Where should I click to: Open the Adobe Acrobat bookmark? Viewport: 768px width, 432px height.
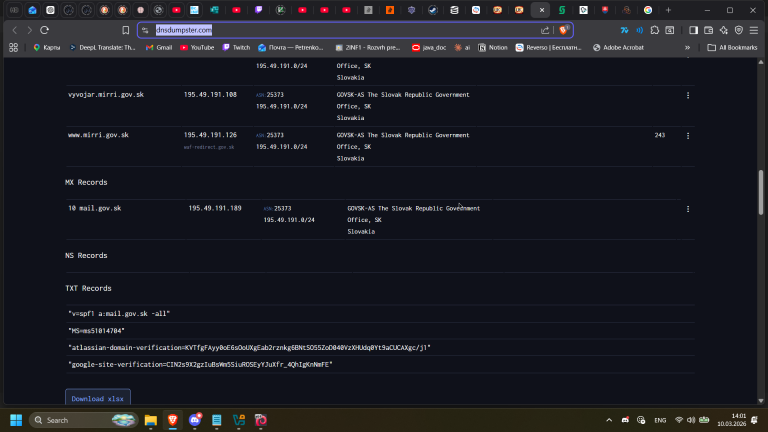tap(618, 48)
